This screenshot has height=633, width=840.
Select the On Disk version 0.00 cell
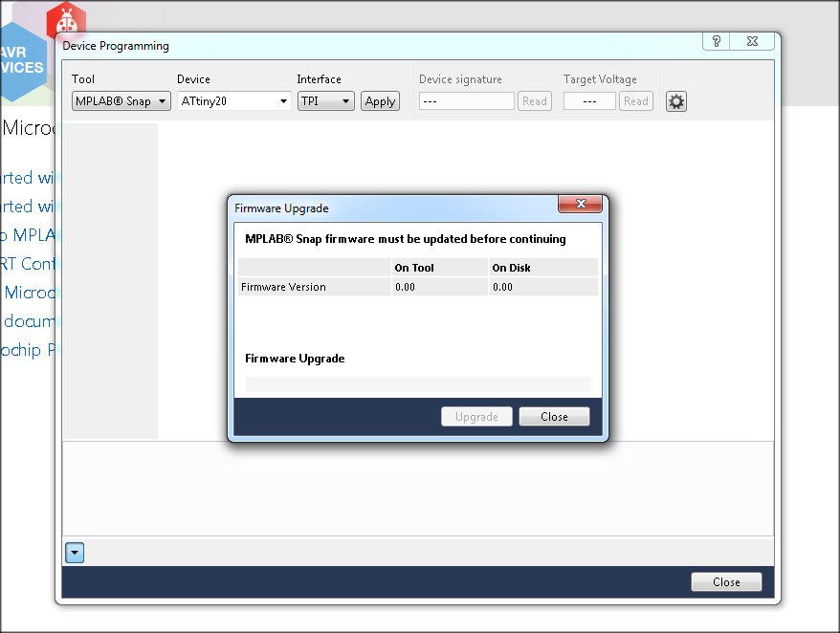tap(543, 287)
